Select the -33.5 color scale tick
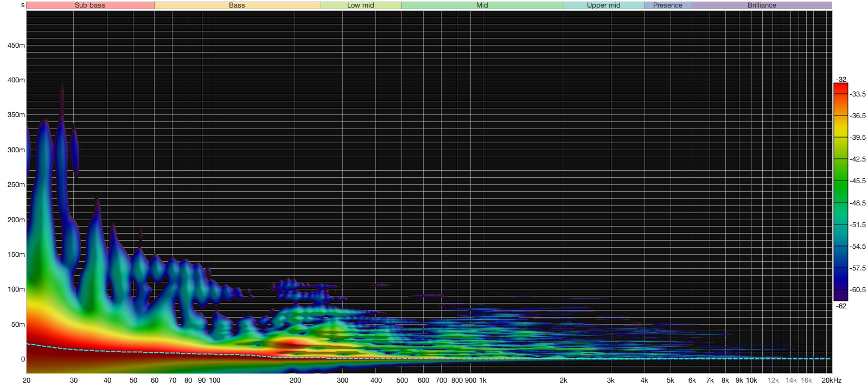Screen dimensions: 868x387 (x=858, y=94)
